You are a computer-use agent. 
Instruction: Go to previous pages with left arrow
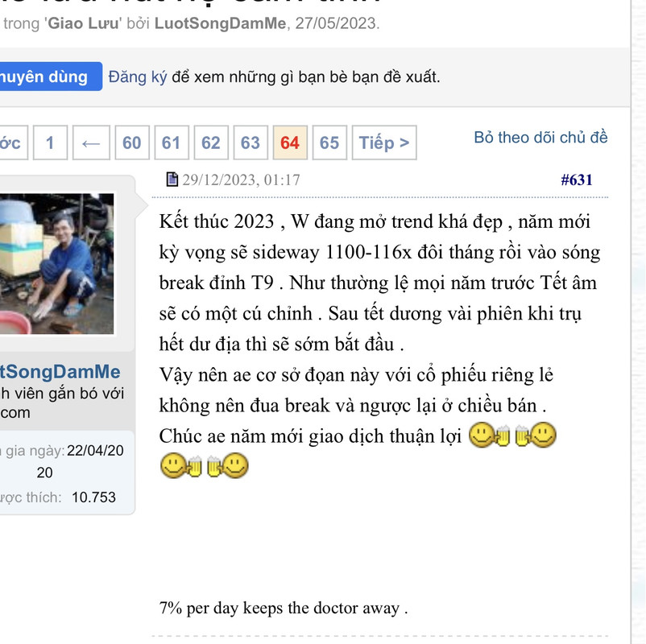tap(91, 142)
